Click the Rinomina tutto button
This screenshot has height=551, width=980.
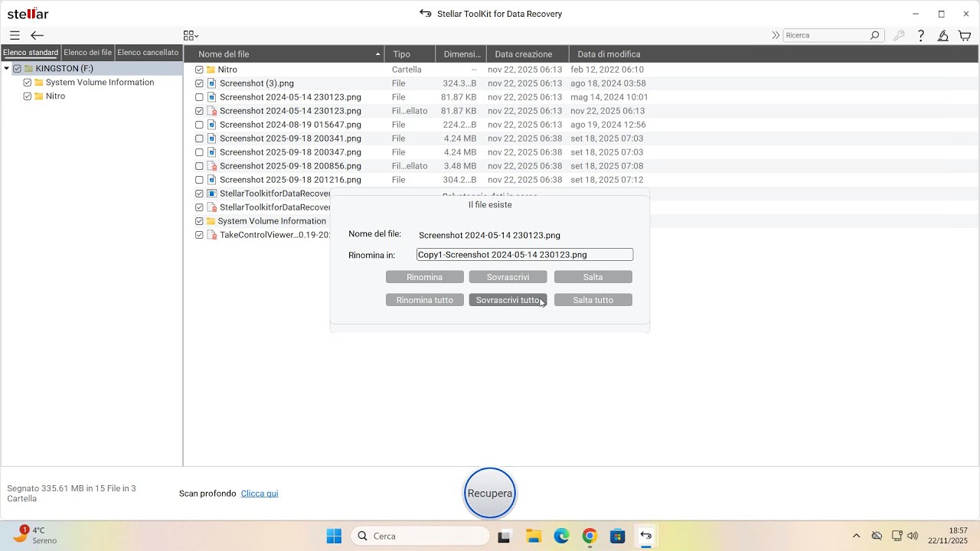[425, 300]
